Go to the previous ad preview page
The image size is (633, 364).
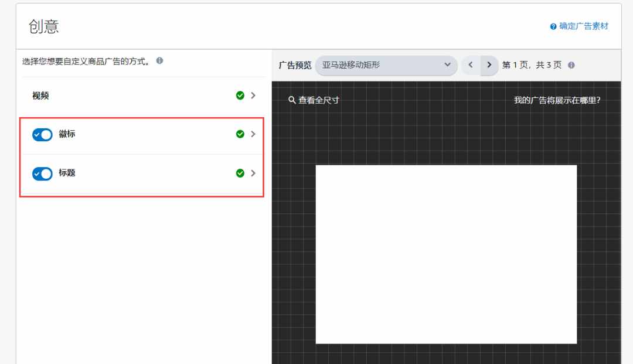click(x=471, y=65)
